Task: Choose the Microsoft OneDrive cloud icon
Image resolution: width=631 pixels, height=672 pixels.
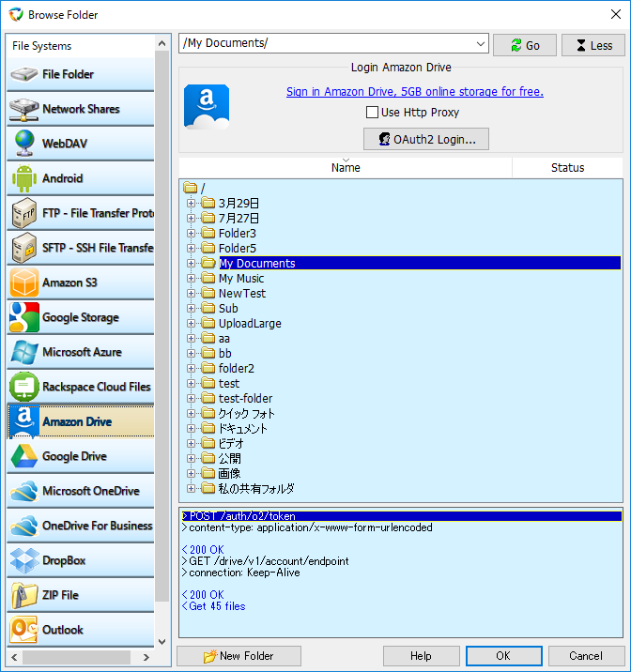Action: (x=24, y=491)
